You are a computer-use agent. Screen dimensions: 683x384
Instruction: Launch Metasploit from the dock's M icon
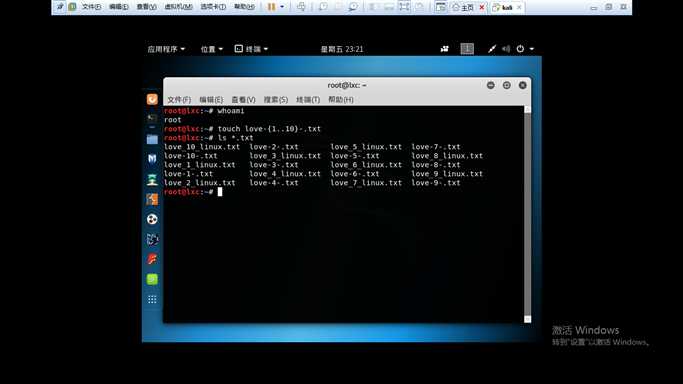[152, 159]
